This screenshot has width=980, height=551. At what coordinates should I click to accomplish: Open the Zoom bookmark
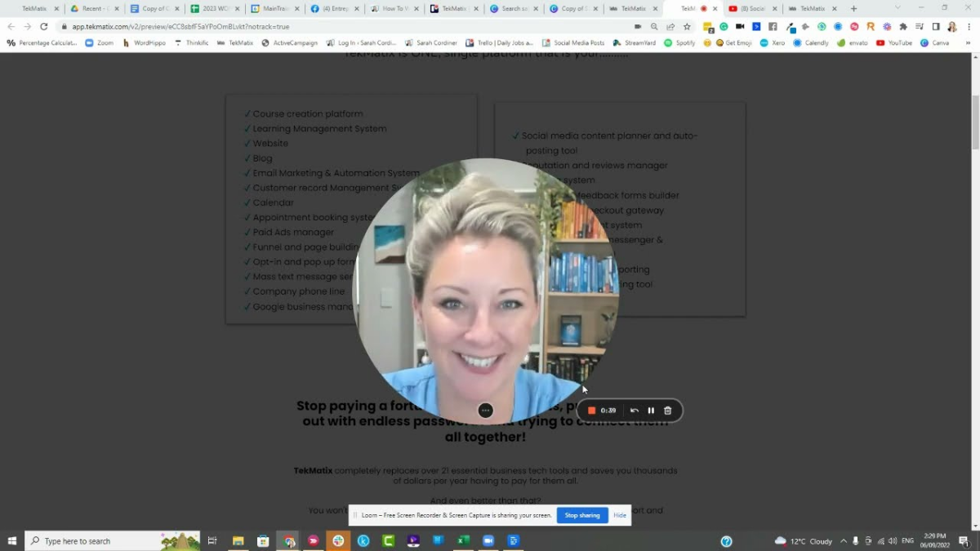click(100, 42)
